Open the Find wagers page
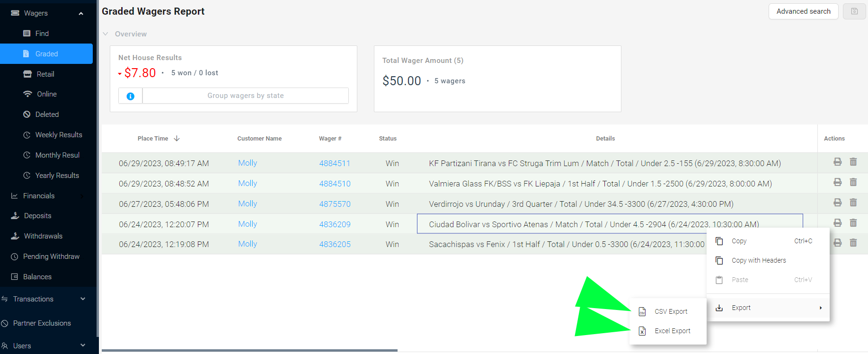868x354 pixels. click(42, 34)
